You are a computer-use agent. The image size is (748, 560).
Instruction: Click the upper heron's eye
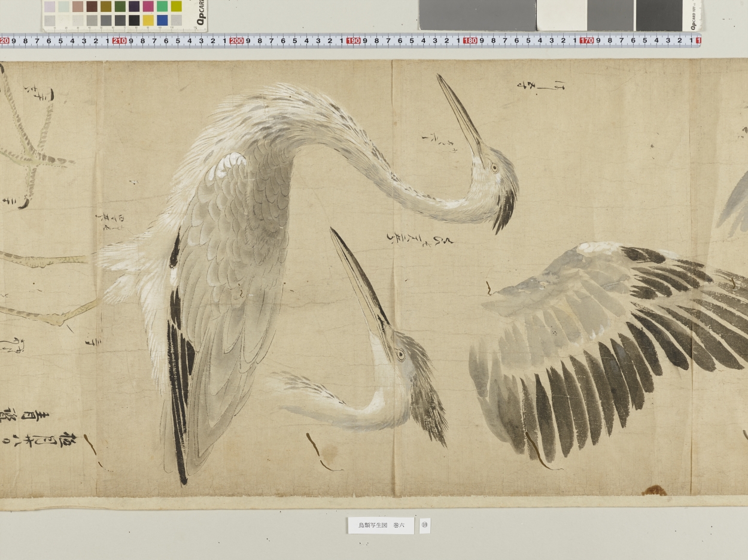[x=494, y=168]
